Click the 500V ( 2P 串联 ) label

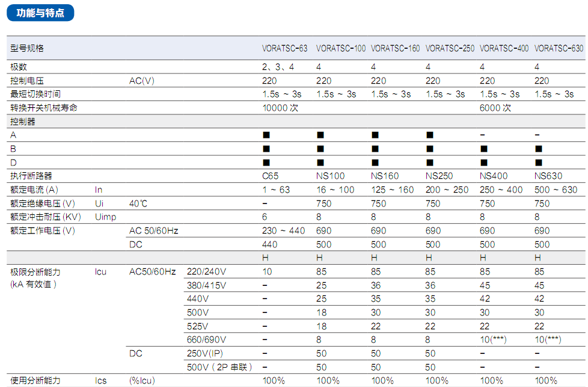tap(220, 367)
